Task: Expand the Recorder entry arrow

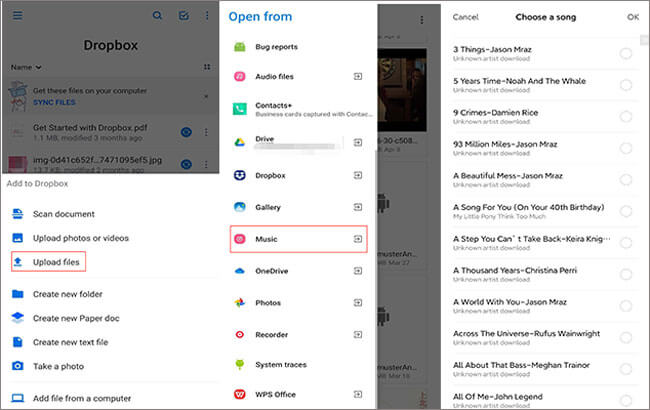Action: tap(358, 334)
